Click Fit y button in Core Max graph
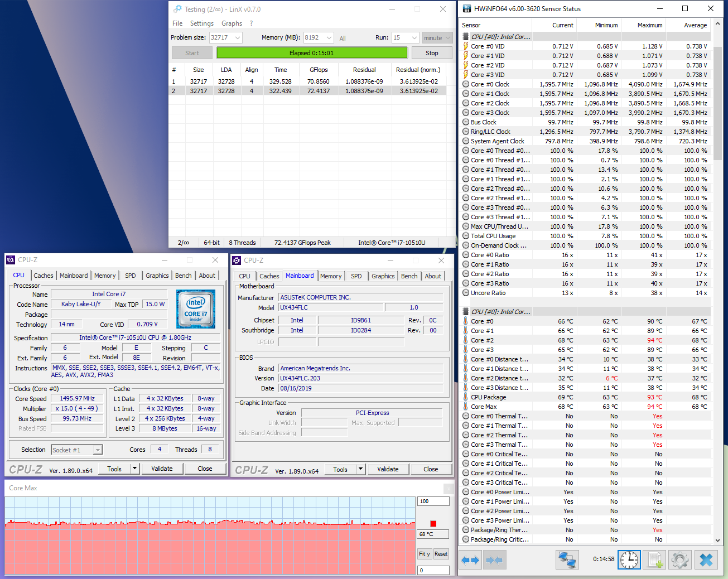This screenshot has width=728, height=579. [425, 554]
